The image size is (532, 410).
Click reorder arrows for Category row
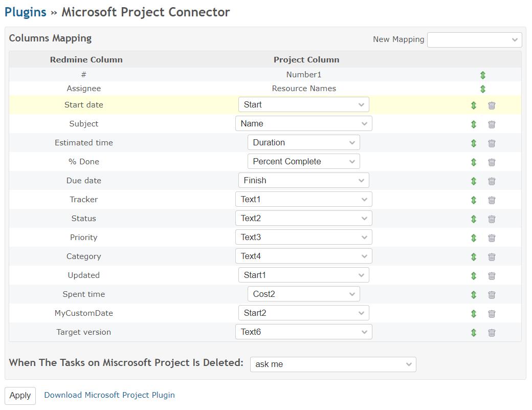pyautogui.click(x=474, y=257)
